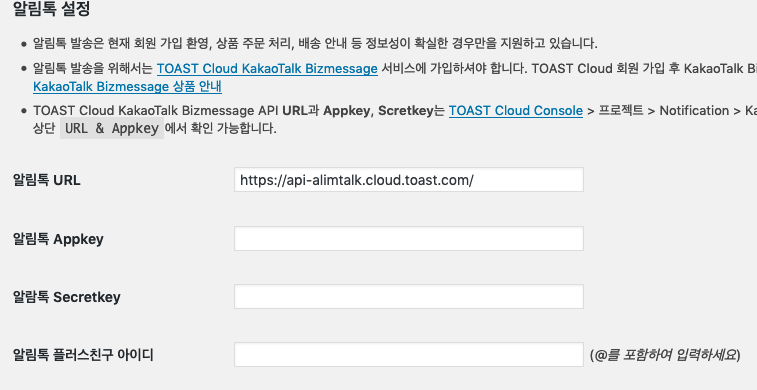Click the 알림톡 URL label
Viewport: 757px width, 390px height.
coord(46,180)
